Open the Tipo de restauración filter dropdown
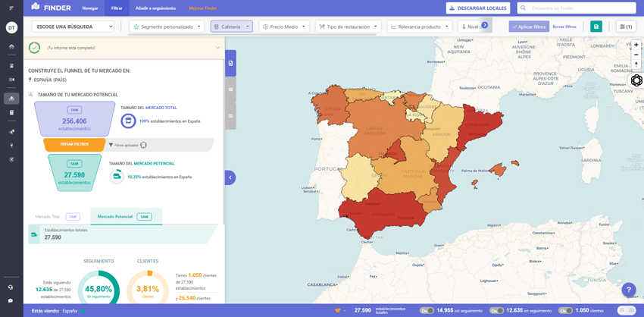The width and height of the screenshot is (644, 317). 349,27
